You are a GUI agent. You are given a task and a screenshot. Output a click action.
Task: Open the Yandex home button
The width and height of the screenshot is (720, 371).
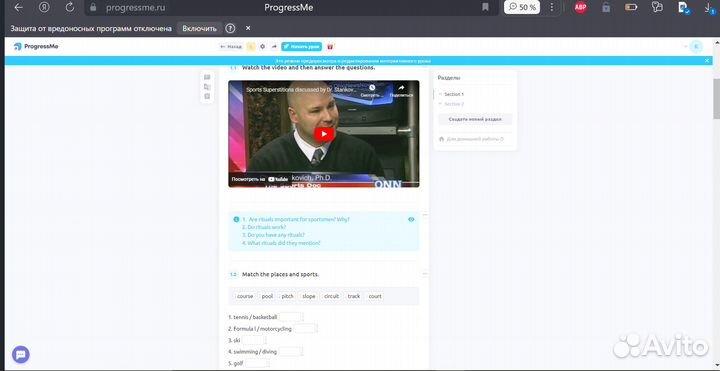coord(44,7)
